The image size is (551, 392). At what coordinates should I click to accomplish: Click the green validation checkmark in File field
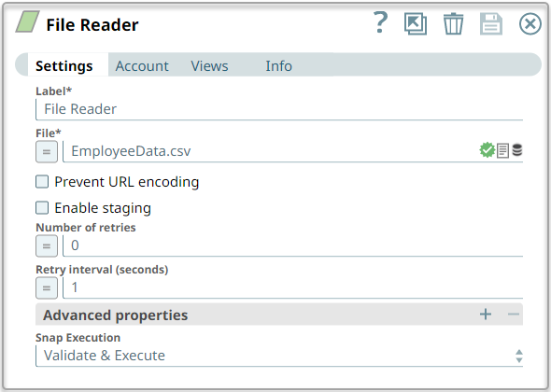(x=487, y=150)
